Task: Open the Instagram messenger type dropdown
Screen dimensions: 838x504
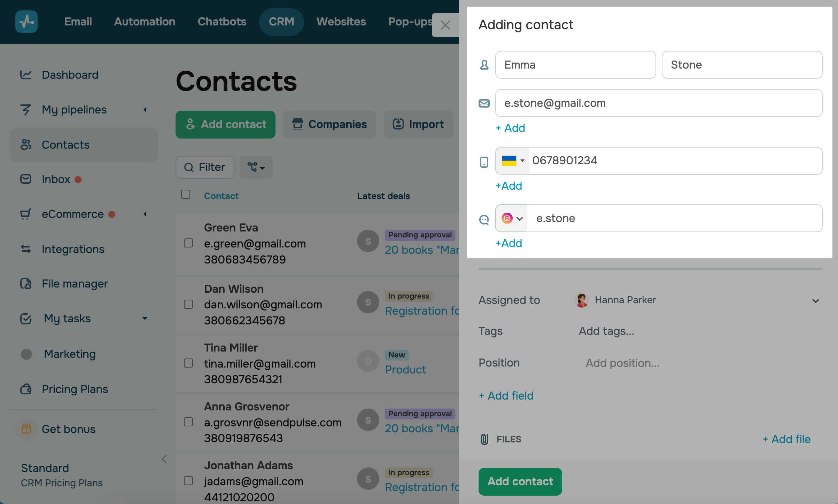Action: pos(512,219)
